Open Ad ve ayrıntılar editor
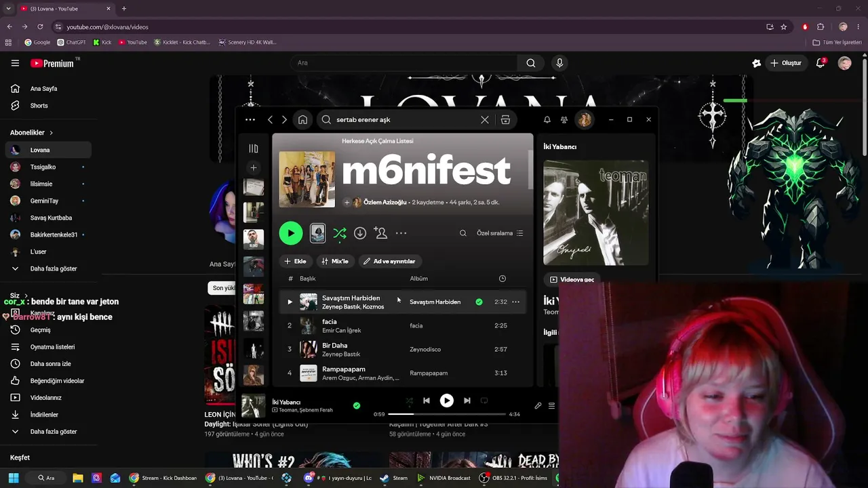This screenshot has height=488, width=868. (390, 261)
